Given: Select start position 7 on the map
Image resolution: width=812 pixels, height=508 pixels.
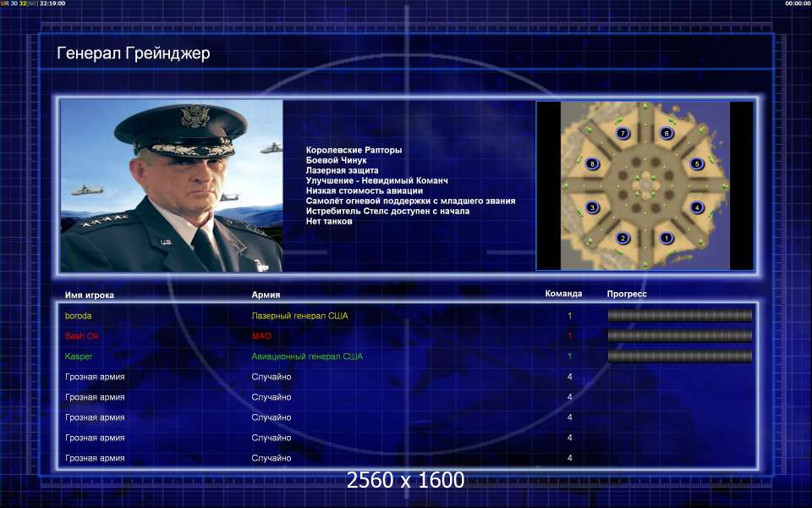Looking at the screenshot, I should (623, 133).
